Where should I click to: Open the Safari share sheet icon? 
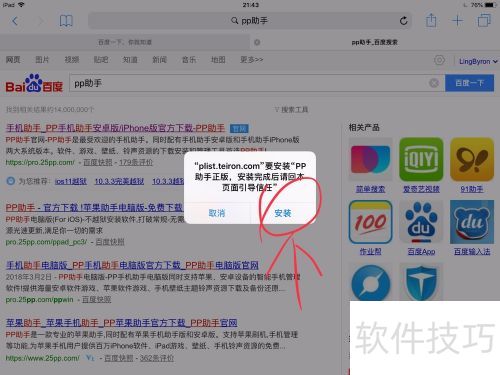point(431,20)
